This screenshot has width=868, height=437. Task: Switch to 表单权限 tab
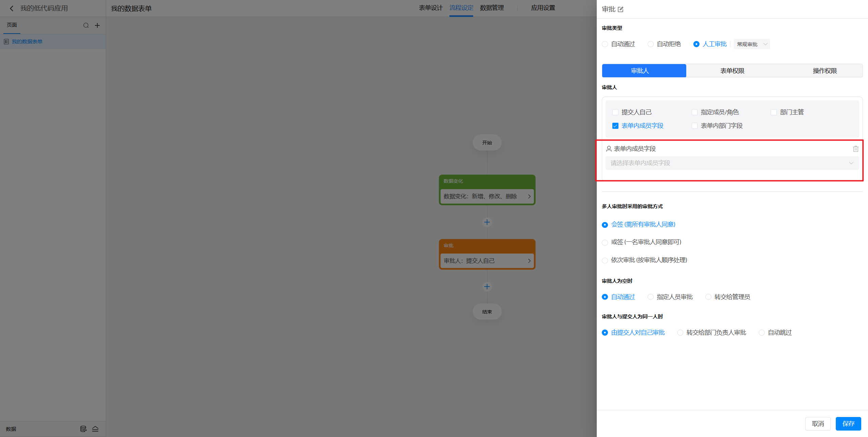(732, 71)
